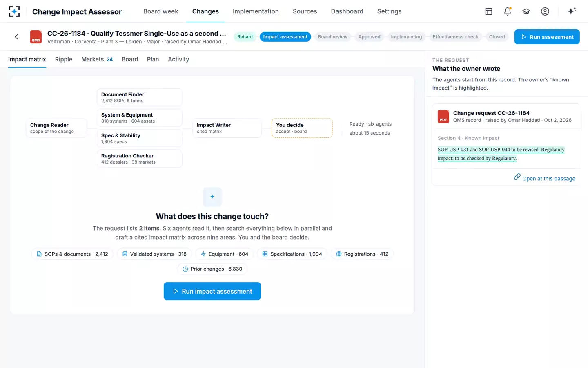Click the SOPs & documents chip

pyautogui.click(x=72, y=254)
